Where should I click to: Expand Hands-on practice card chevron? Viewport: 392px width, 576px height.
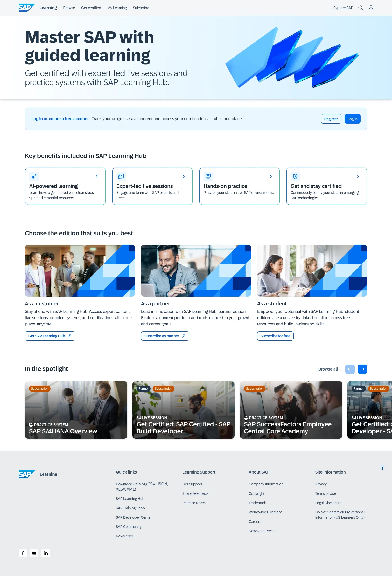[271, 176]
